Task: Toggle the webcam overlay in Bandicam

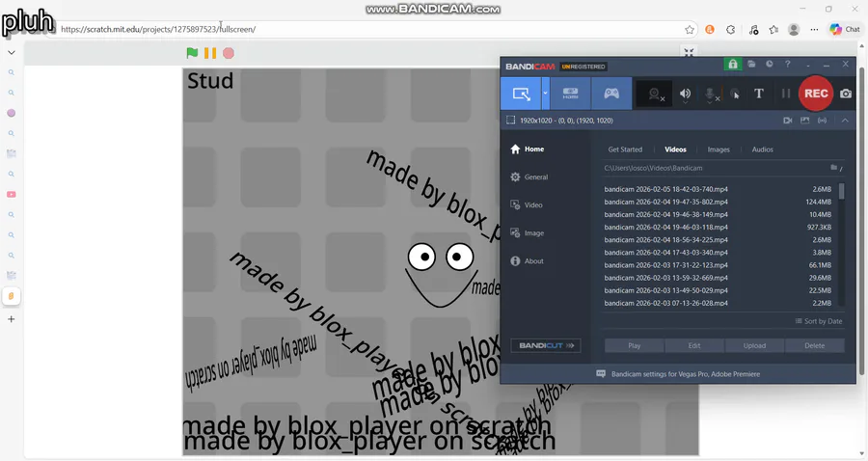Action: click(x=655, y=95)
